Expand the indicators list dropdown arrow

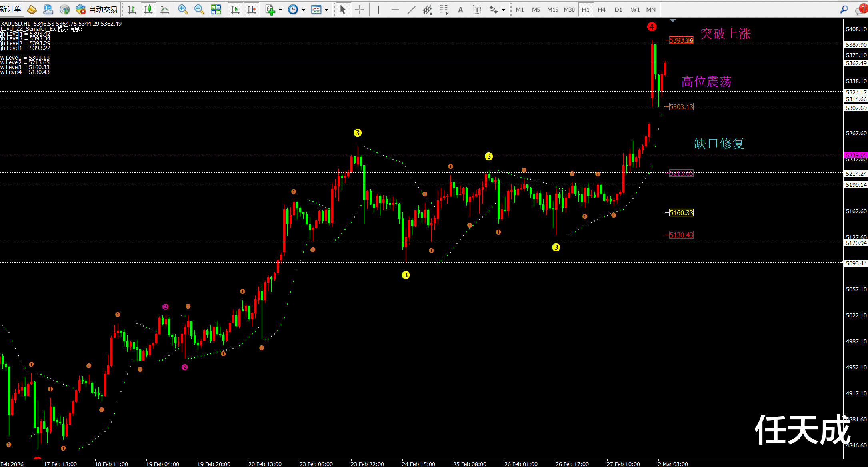tap(280, 10)
